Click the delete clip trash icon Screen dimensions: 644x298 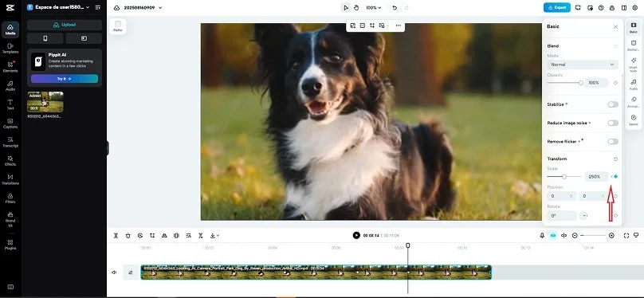click(x=128, y=236)
